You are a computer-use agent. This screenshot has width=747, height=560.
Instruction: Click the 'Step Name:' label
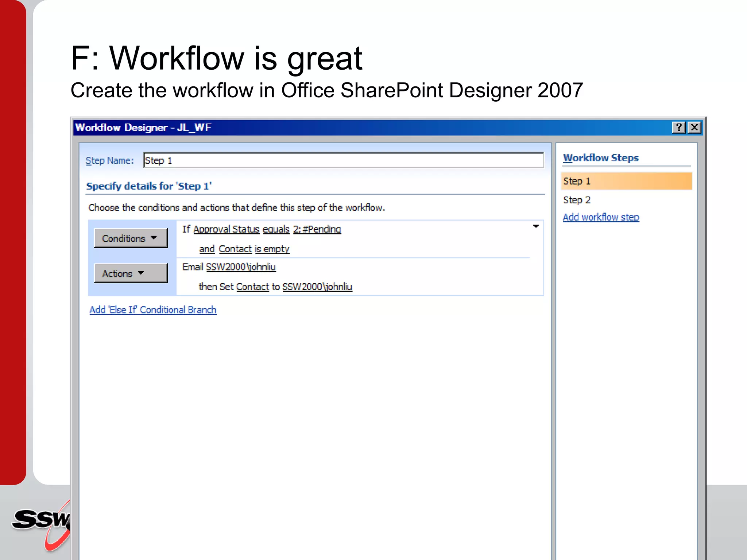[110, 161]
